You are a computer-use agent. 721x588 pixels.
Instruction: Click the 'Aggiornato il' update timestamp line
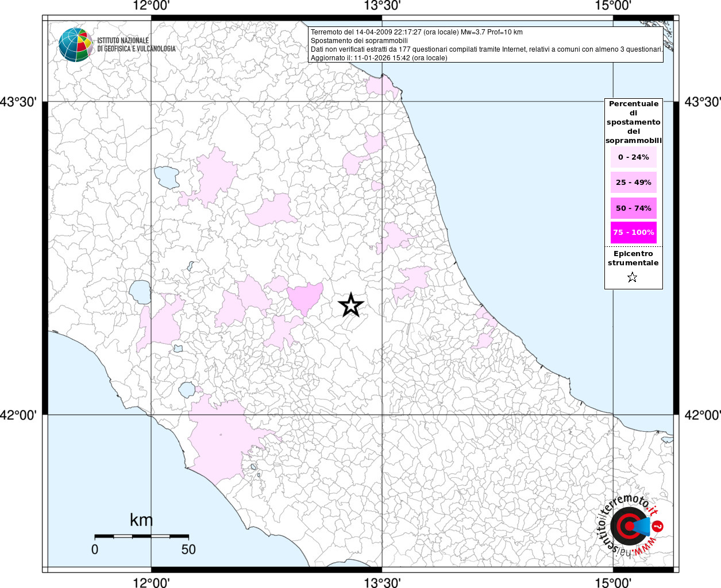click(x=379, y=58)
